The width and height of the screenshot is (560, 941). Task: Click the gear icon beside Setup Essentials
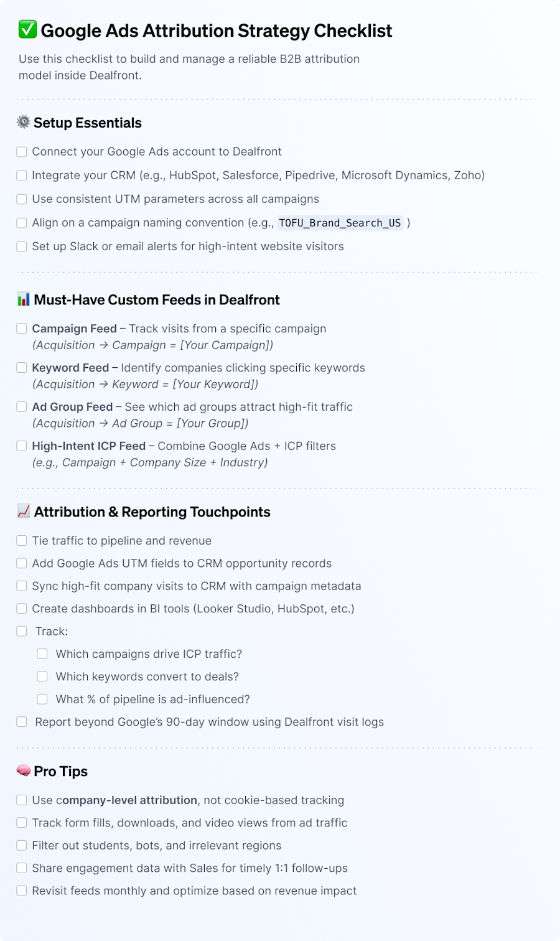[x=22, y=123]
